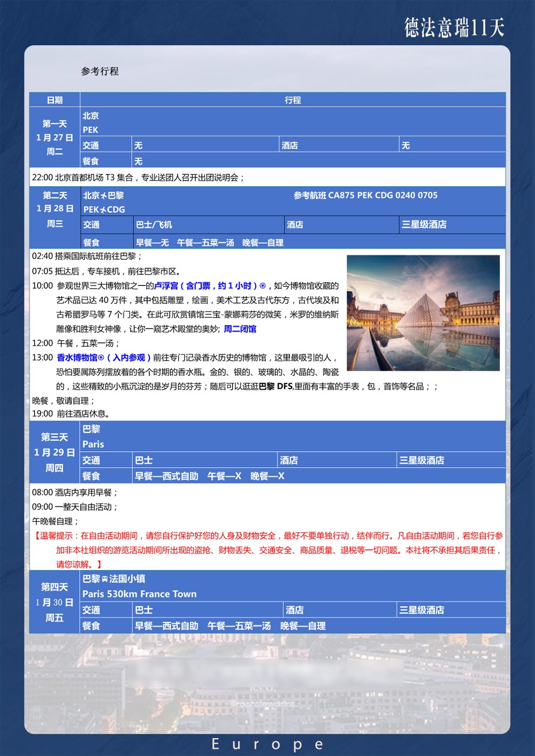Click the 周二闭馆 blue notice link
The height and width of the screenshot is (756, 535).
(x=240, y=329)
